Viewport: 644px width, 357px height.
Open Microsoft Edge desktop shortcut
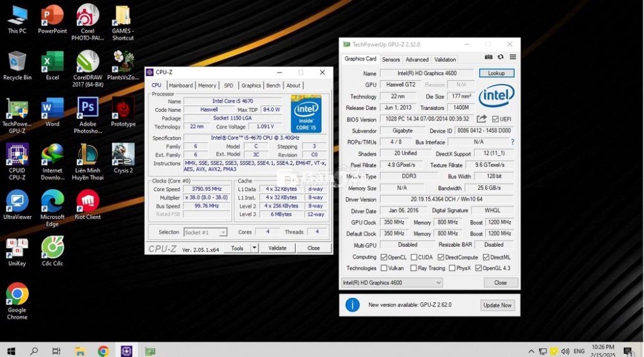click(x=52, y=208)
